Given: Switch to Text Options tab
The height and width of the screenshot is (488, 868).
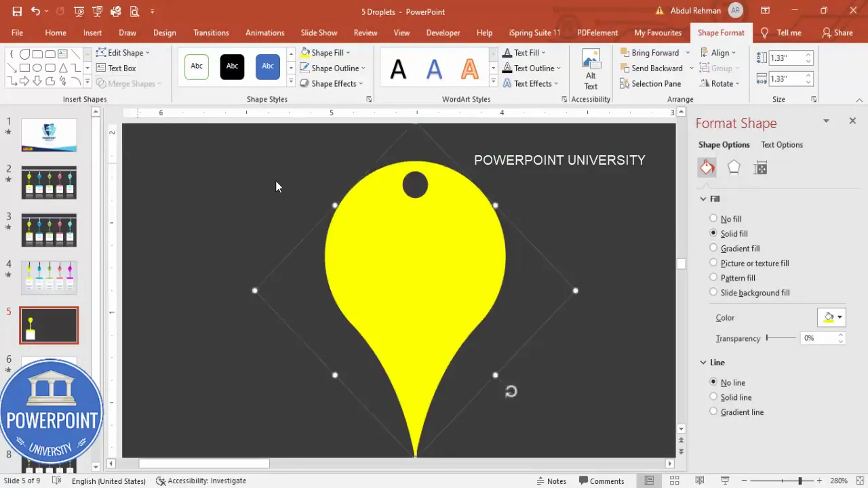Looking at the screenshot, I should tap(782, 144).
